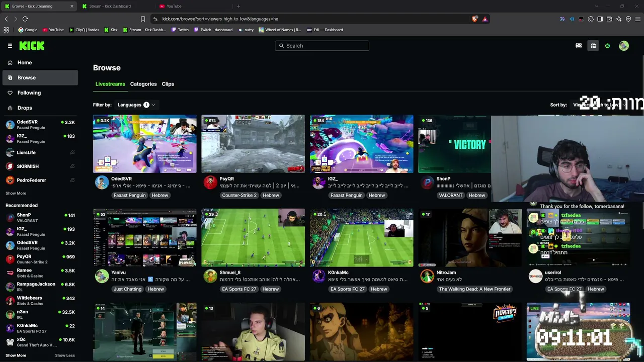Close the Browse - Kick Streaming tab
This screenshot has width=644, height=362.
pyautogui.click(x=71, y=6)
